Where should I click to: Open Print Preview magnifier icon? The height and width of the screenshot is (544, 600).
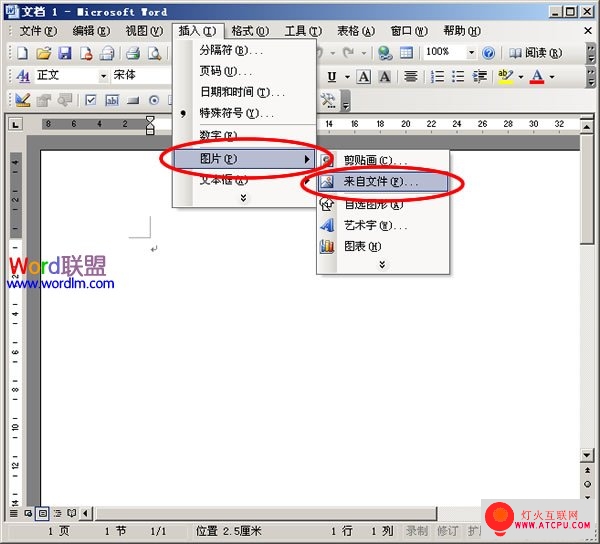click(154, 53)
